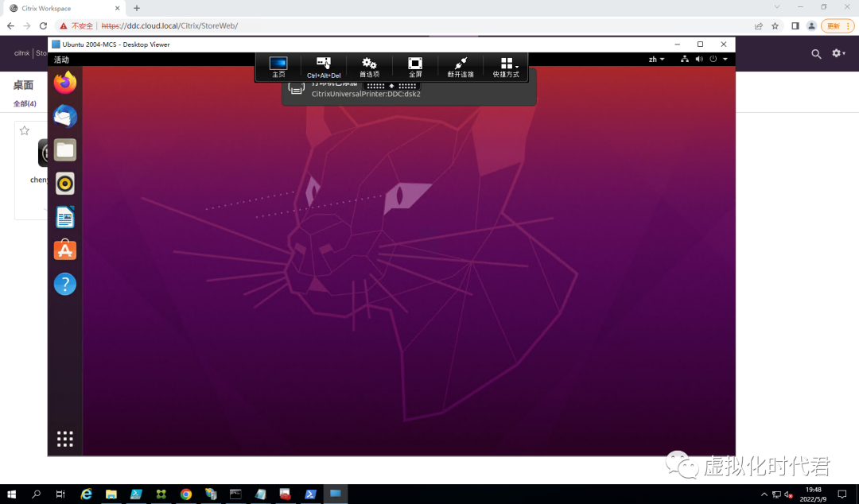Launch Internet Explorer from taskbar
This screenshot has height=504, width=859.
tap(86, 494)
